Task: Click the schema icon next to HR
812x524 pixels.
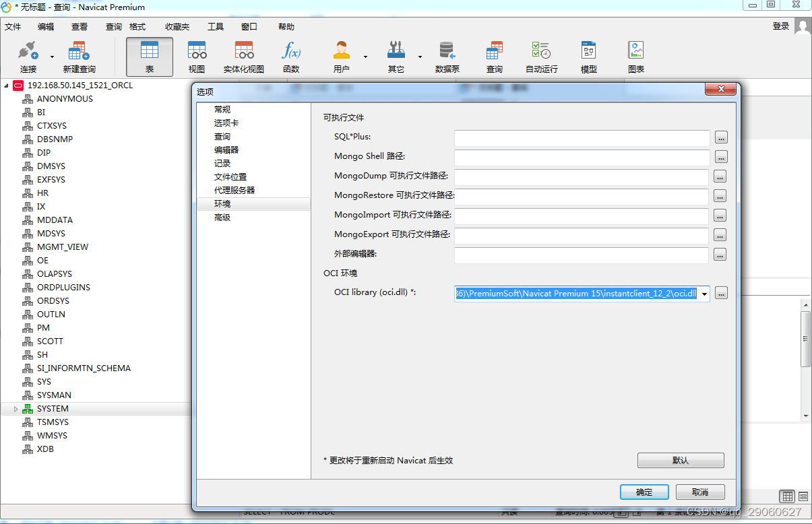Action: coord(28,193)
